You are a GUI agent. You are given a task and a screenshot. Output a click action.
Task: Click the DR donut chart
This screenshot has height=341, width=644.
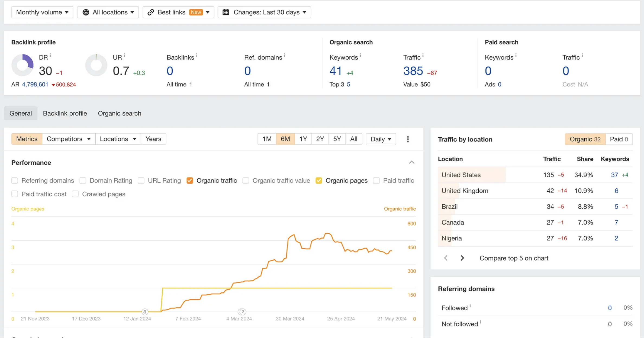[22, 65]
